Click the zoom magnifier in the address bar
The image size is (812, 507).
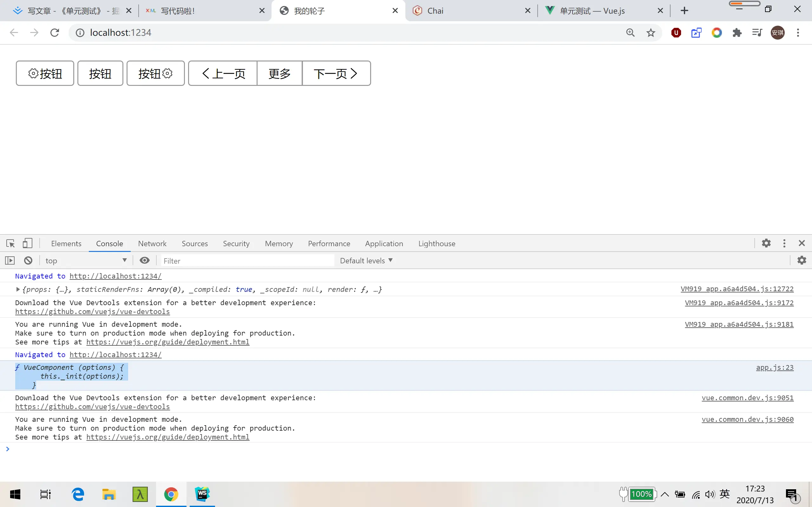631,33
